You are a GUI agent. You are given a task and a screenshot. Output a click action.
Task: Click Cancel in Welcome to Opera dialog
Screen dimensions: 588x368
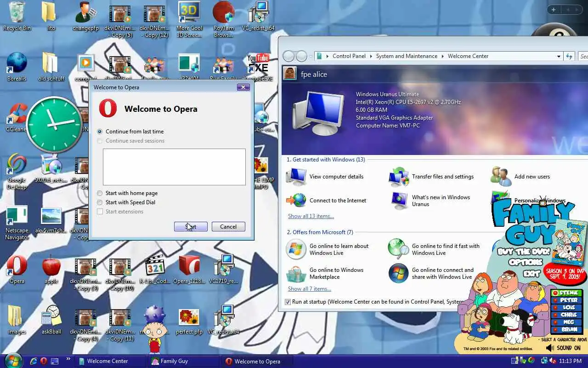(228, 227)
